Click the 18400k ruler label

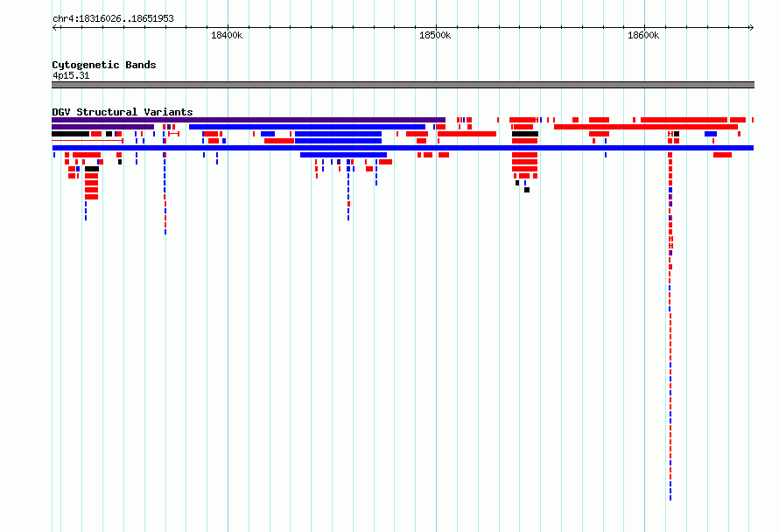click(x=227, y=35)
